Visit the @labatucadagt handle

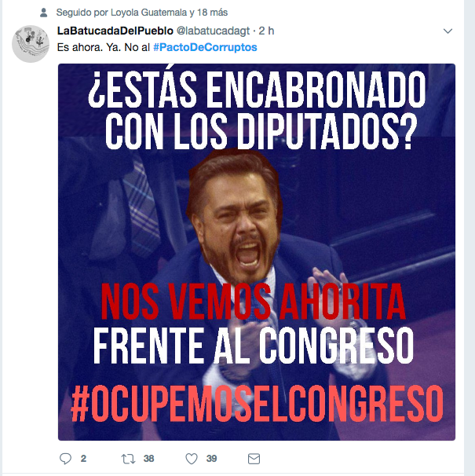point(213,31)
